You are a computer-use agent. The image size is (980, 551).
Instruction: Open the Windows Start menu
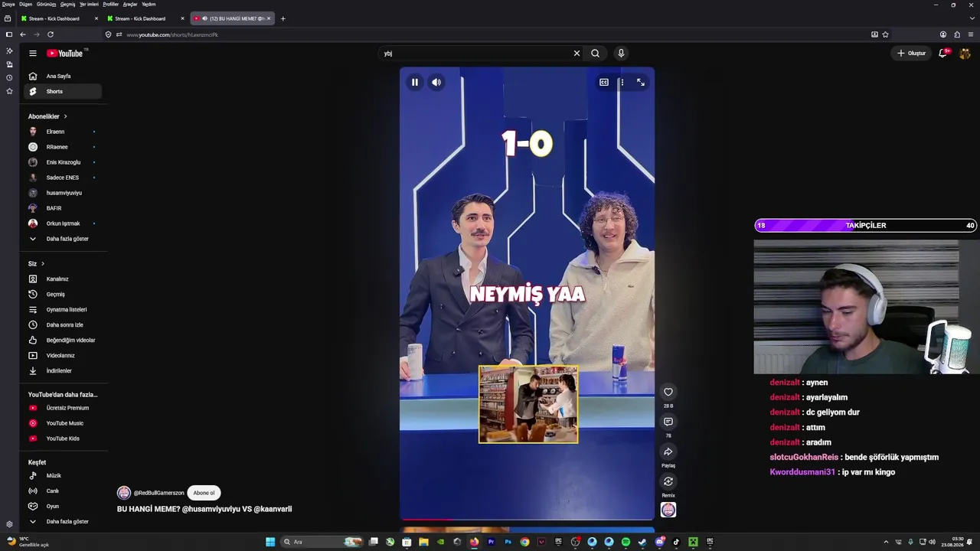tap(269, 542)
